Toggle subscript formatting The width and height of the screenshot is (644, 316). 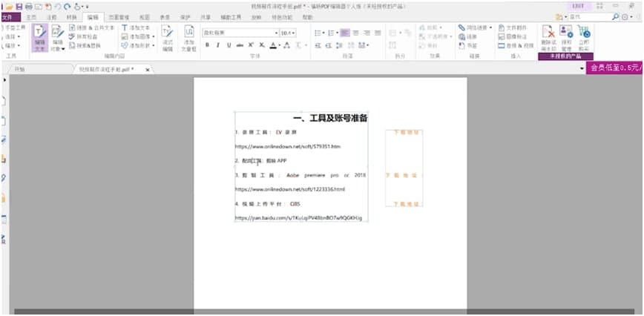point(262,45)
